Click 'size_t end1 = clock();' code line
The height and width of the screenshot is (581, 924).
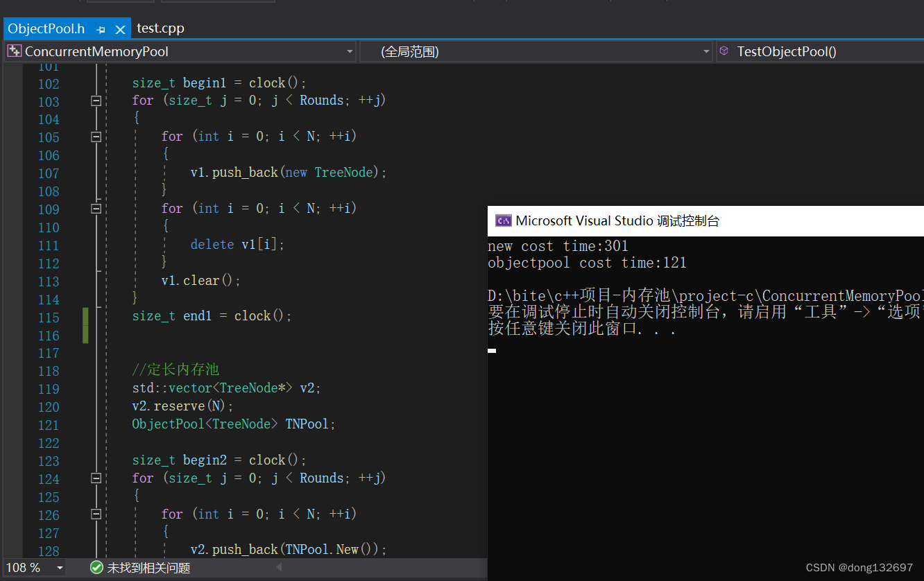click(212, 316)
